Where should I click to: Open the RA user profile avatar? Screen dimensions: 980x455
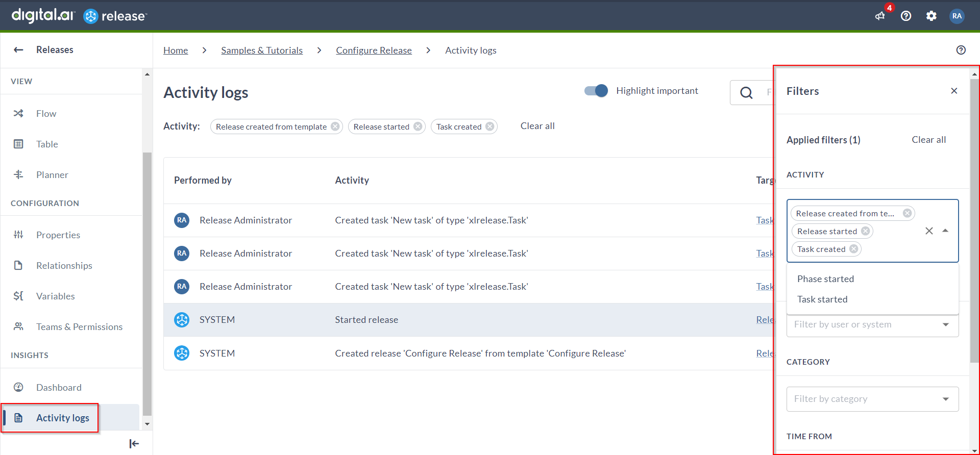pos(957,16)
